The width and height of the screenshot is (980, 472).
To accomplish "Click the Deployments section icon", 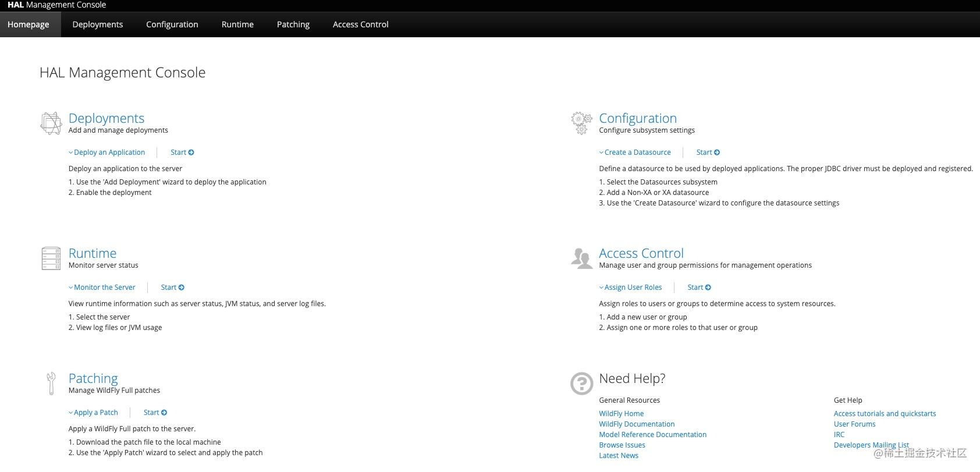I will click(x=51, y=123).
